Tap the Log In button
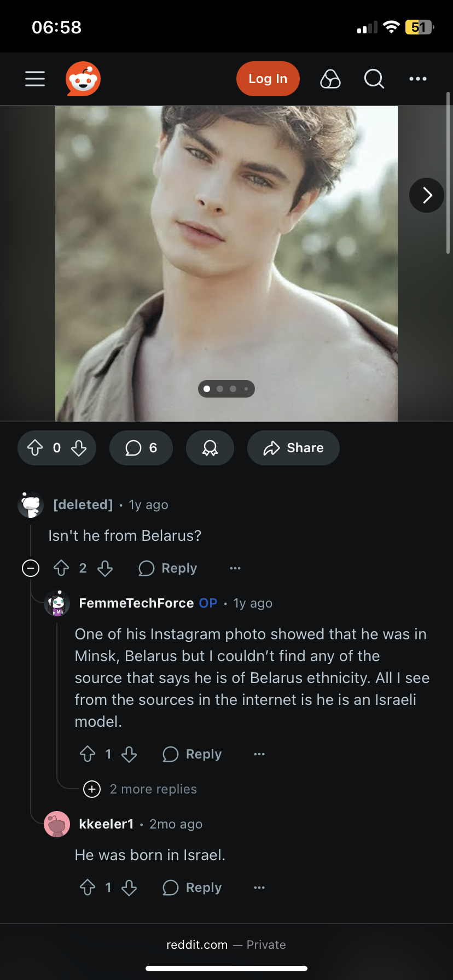453x980 pixels. (x=268, y=79)
